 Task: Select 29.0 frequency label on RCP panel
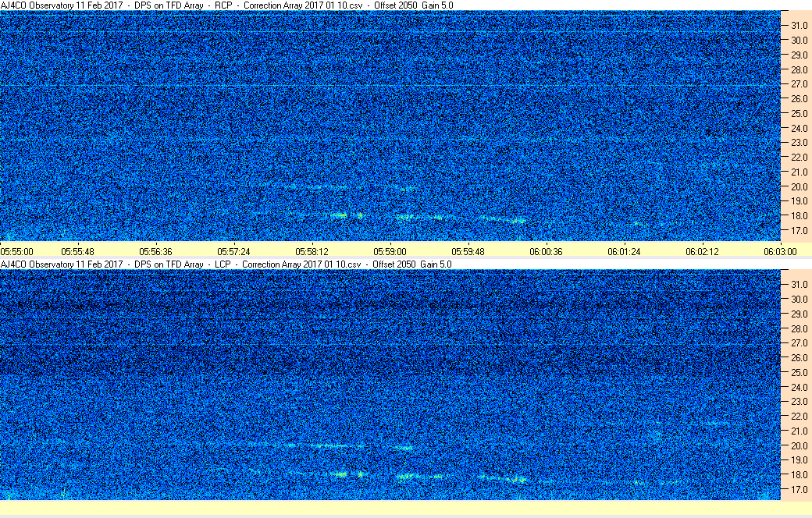799,55
